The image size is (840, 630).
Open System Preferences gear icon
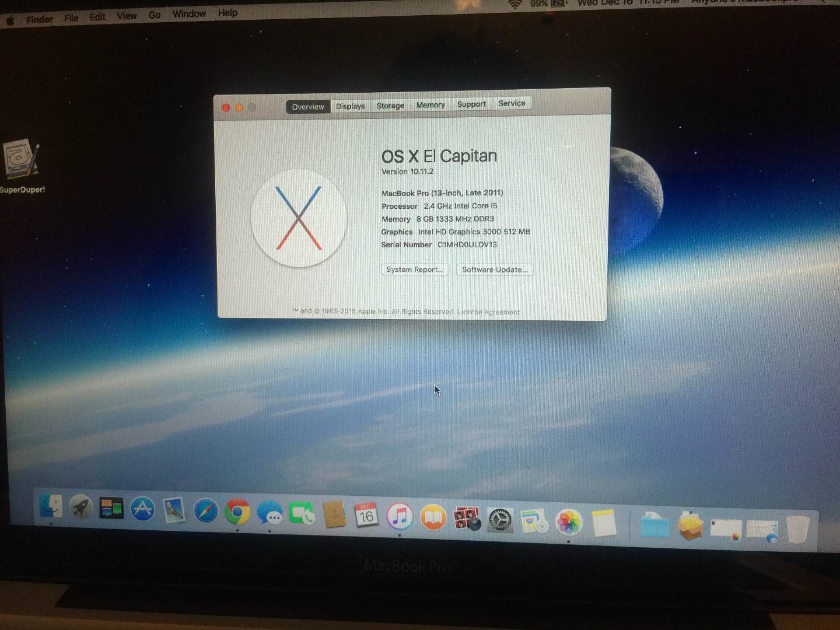[500, 520]
